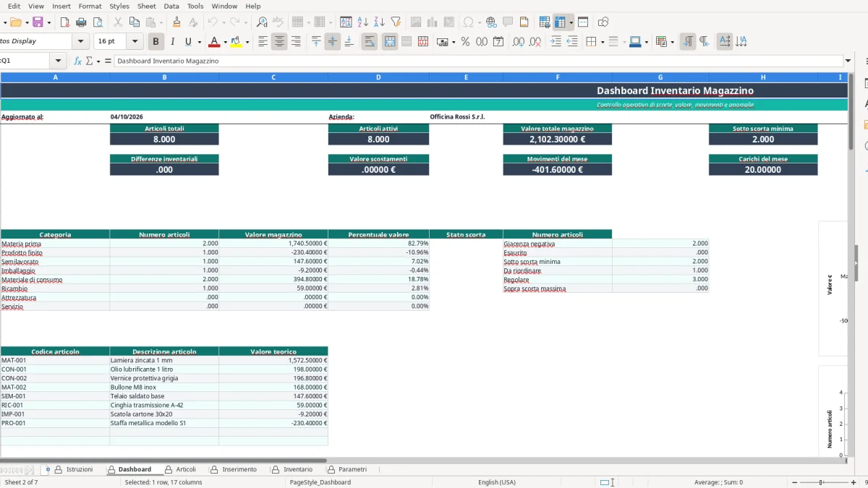The image size is (868, 488).
Task: Open the Data menu
Action: coord(171,6)
